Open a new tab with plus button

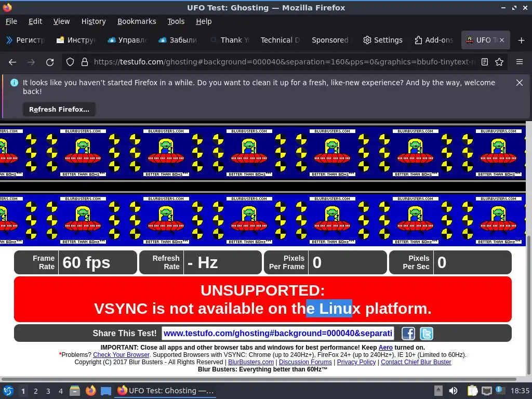[522, 41]
